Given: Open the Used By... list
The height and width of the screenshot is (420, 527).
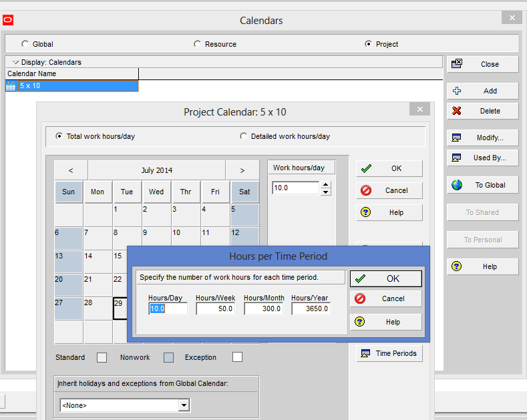Looking at the screenshot, I should tap(482, 158).
